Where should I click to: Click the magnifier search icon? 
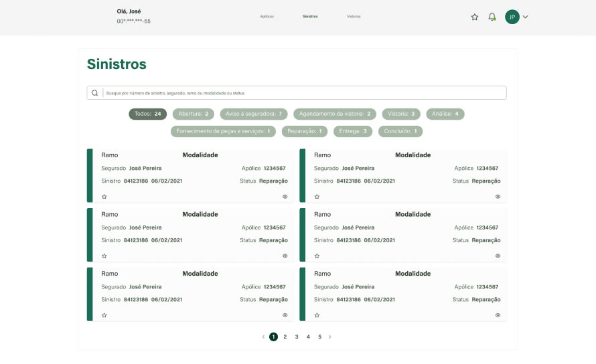[94, 93]
